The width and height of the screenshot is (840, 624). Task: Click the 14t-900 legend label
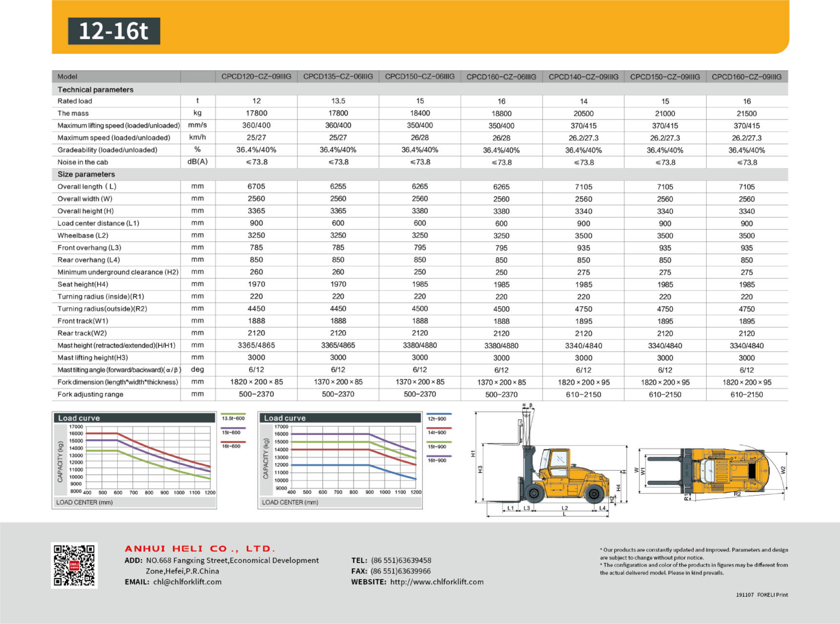(437, 432)
